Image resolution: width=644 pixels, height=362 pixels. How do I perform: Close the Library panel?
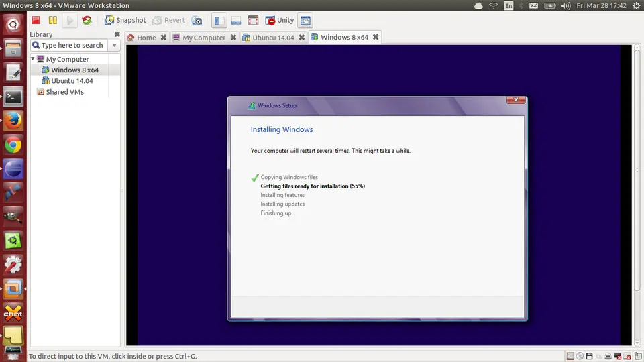coord(117,34)
